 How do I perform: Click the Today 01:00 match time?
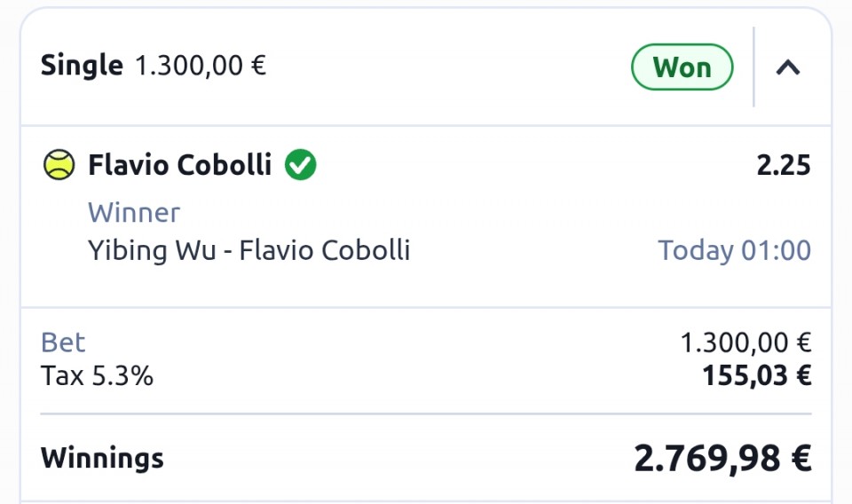tap(734, 250)
